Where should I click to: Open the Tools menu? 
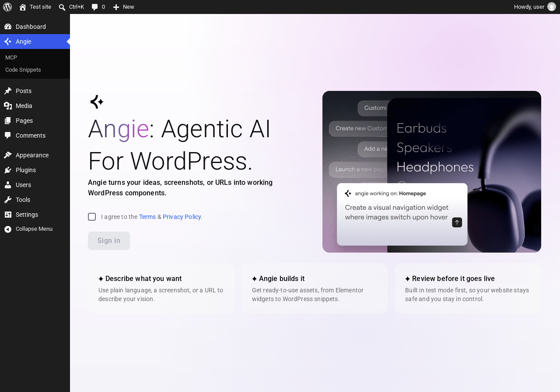point(35,200)
